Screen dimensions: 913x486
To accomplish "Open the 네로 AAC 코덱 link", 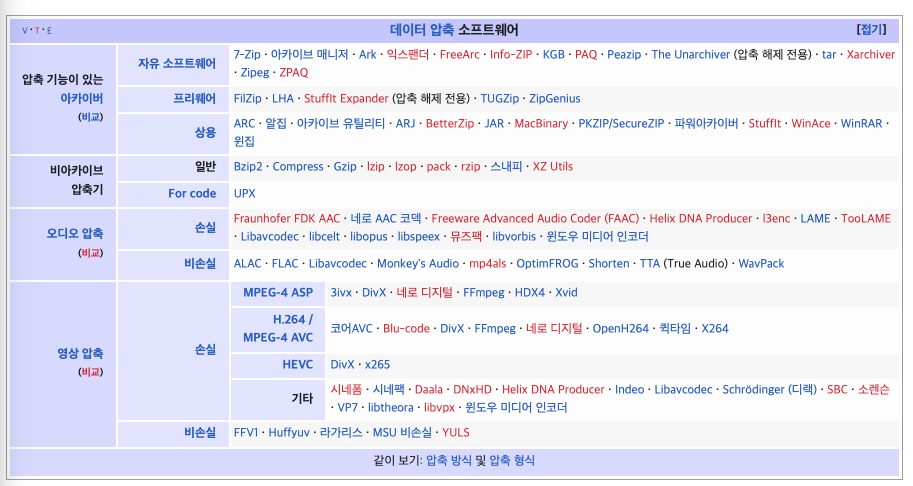I will (385, 218).
